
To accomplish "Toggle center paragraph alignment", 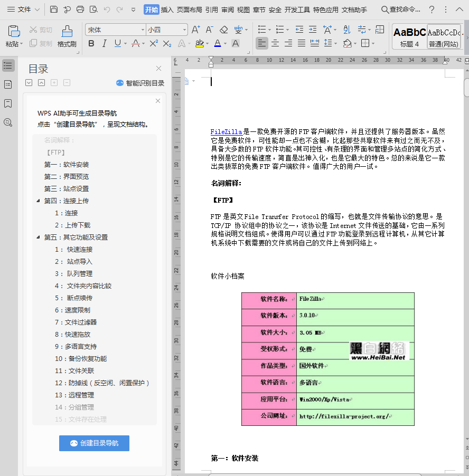I will pyautogui.click(x=275, y=42).
